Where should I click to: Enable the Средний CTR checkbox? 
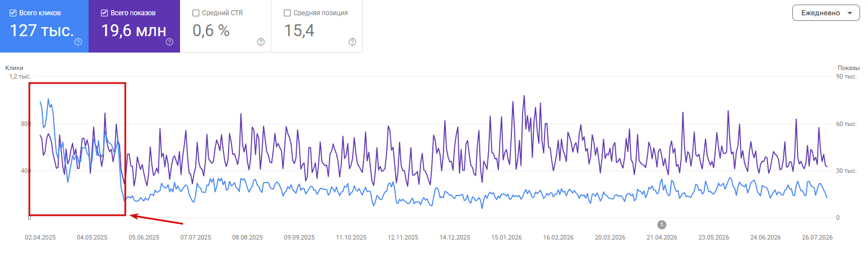coord(196,13)
